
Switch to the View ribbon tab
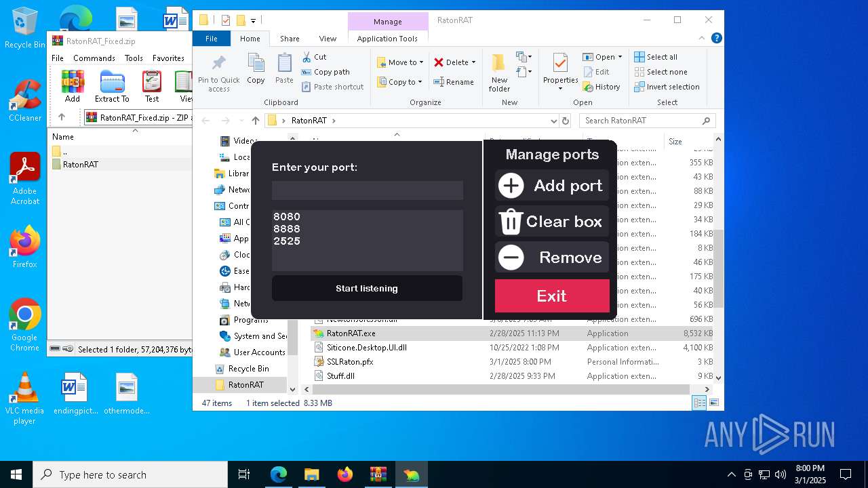click(x=328, y=39)
